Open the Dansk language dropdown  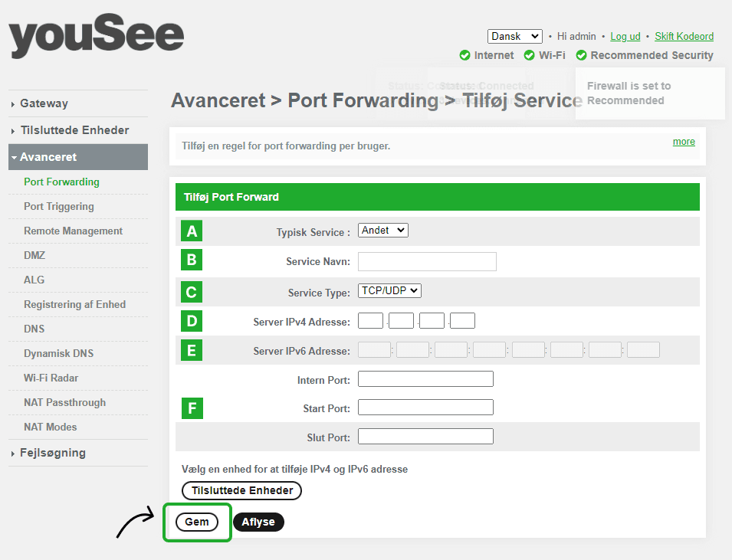point(514,36)
